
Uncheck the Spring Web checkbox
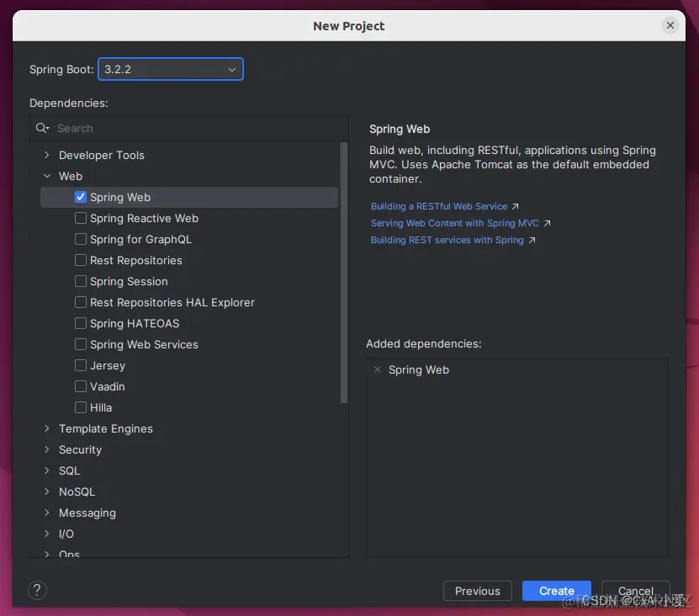(81, 197)
